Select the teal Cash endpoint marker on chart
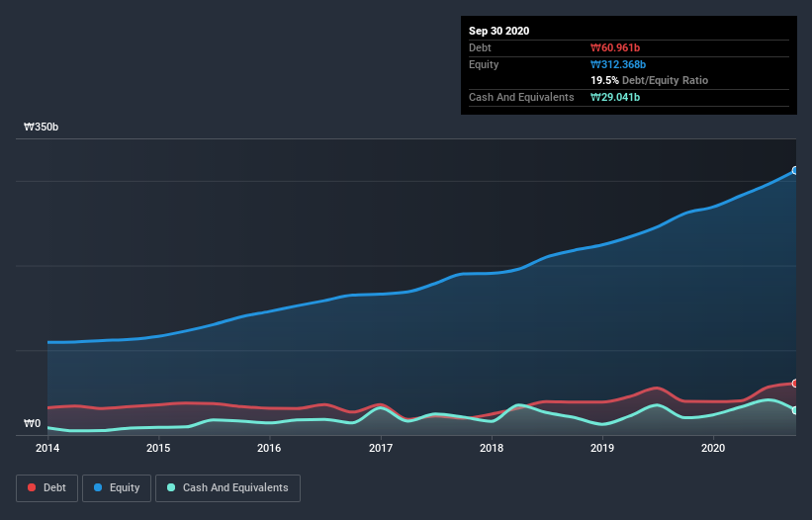Screen dimensions: 812x520 click(x=795, y=409)
